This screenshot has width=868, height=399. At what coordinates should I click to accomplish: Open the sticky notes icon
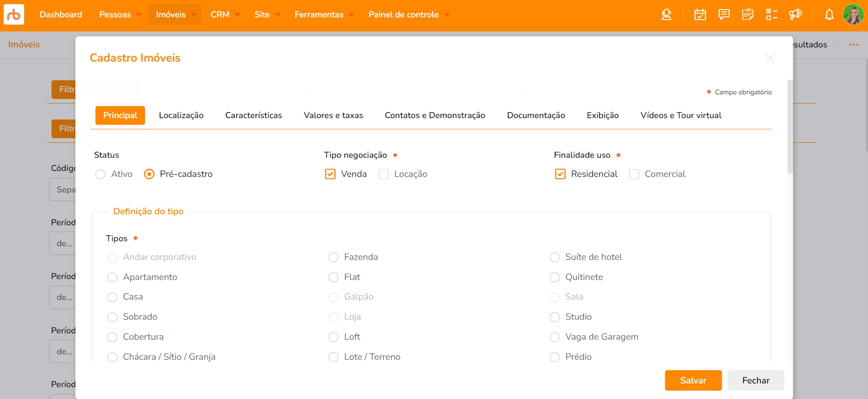point(747,15)
